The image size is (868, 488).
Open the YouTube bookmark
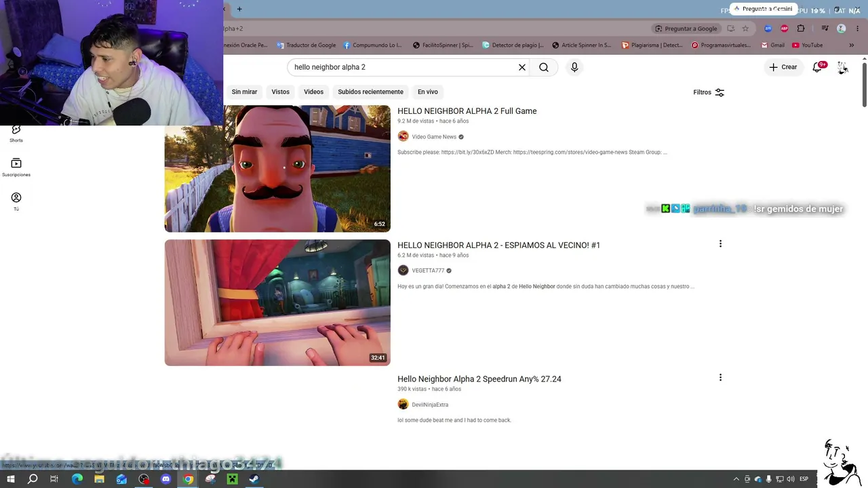point(807,45)
